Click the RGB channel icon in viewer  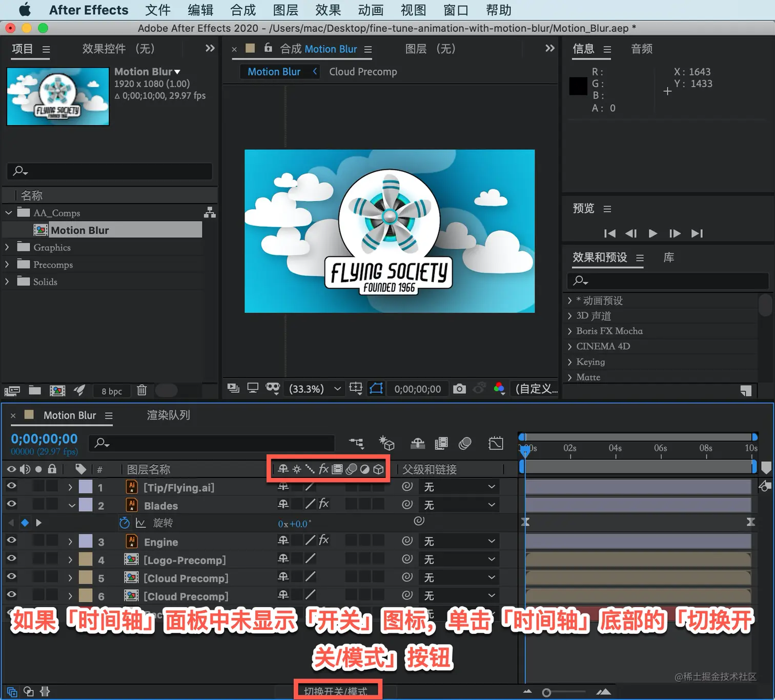pos(499,388)
